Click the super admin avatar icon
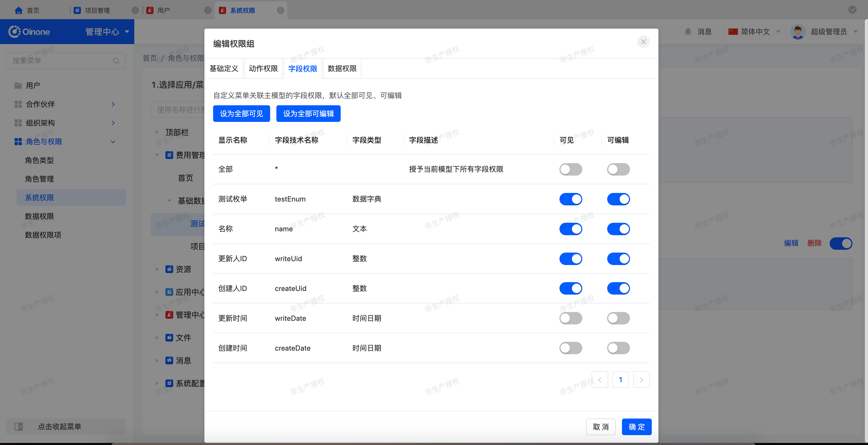This screenshot has width=868, height=445. coord(797,32)
